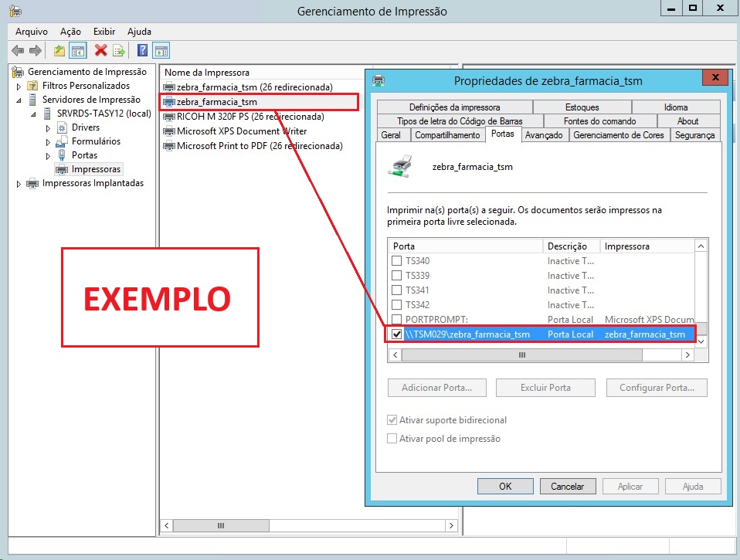
Task: Check the TS340 port checkbox
Action: [396, 261]
